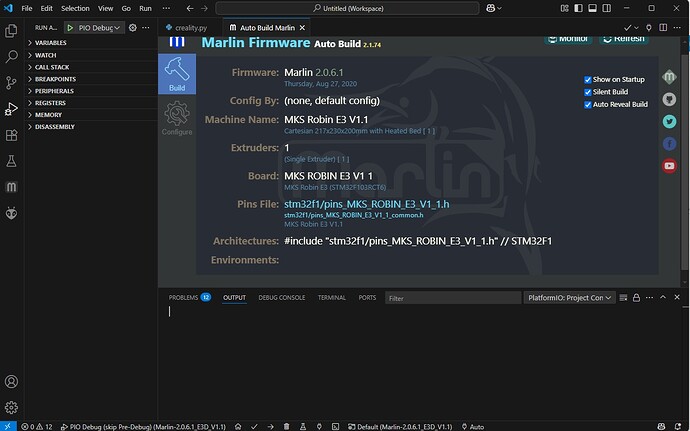Open PIO Debug configuration dropdown

pyautogui.click(x=99, y=28)
